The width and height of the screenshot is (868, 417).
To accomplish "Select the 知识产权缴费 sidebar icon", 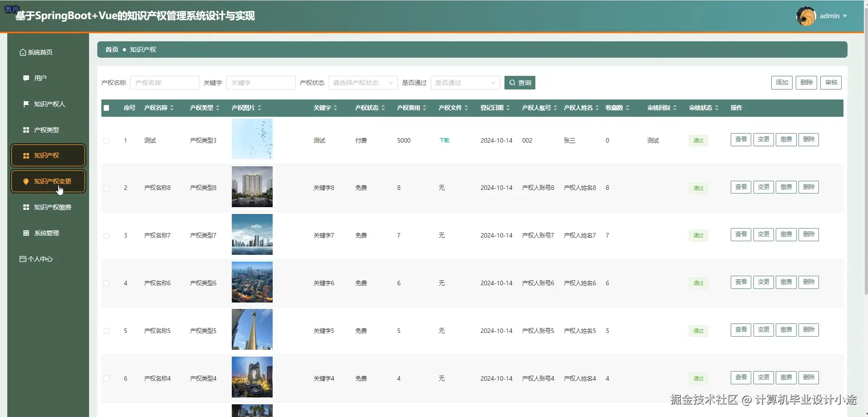I will tap(26, 207).
